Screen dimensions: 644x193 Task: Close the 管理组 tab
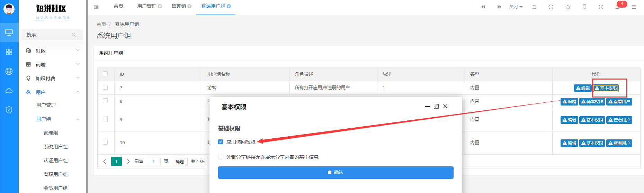[189, 6]
